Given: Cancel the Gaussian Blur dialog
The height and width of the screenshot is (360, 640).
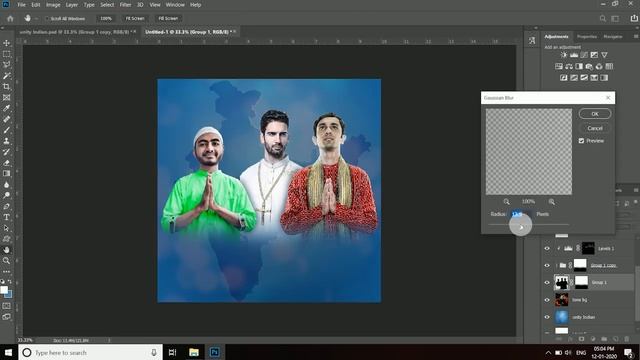Looking at the screenshot, I should coord(595,128).
